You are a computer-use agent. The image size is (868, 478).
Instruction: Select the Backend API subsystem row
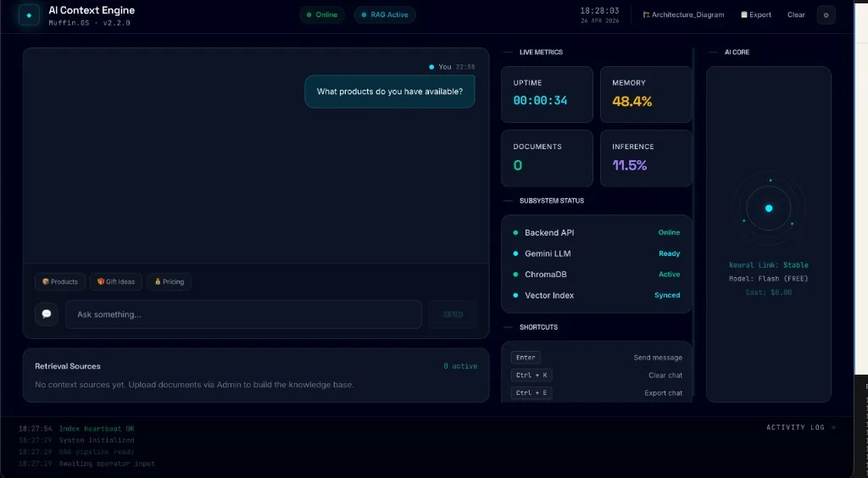point(596,232)
